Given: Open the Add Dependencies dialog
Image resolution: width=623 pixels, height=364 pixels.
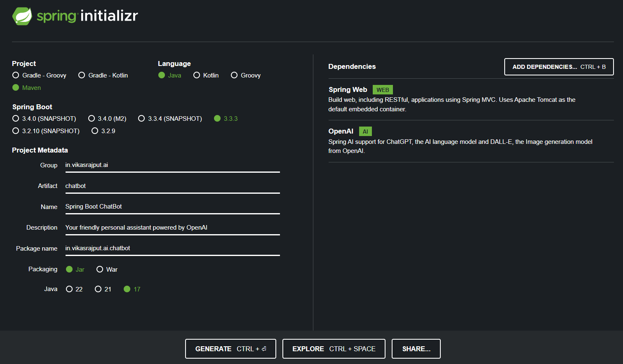Looking at the screenshot, I should tap(559, 67).
